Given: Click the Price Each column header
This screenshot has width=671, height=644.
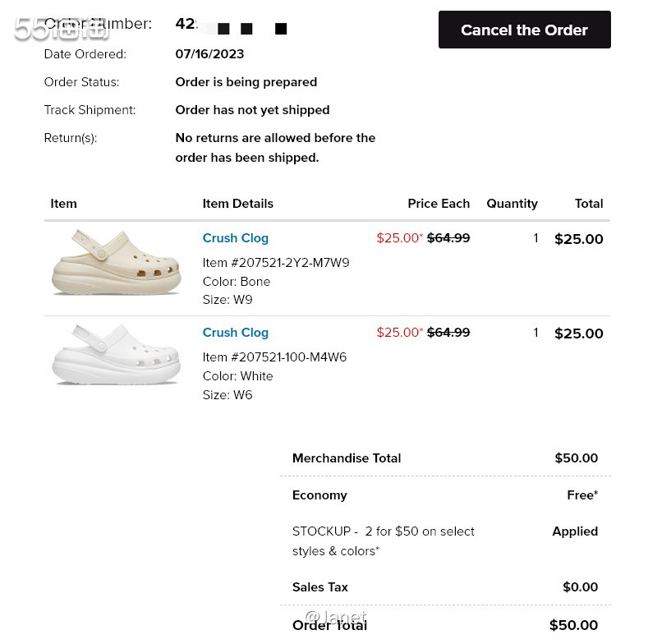Looking at the screenshot, I should coord(439,204).
